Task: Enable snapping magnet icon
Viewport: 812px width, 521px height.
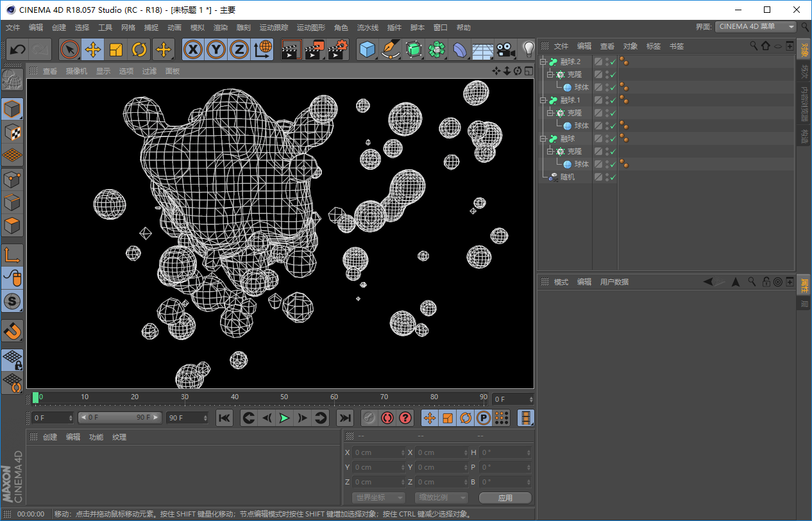Action: [12, 331]
